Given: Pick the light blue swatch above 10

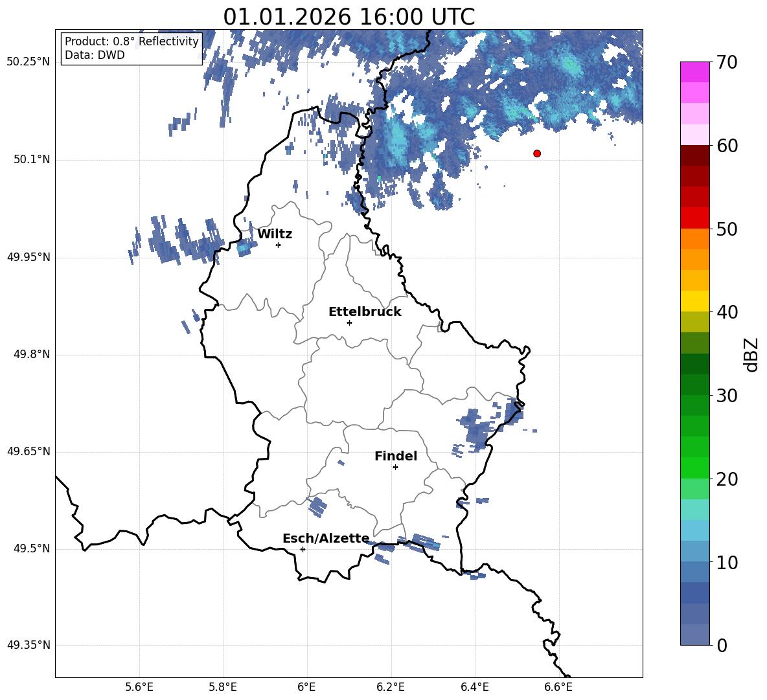Looking at the screenshot, I should point(694,551).
